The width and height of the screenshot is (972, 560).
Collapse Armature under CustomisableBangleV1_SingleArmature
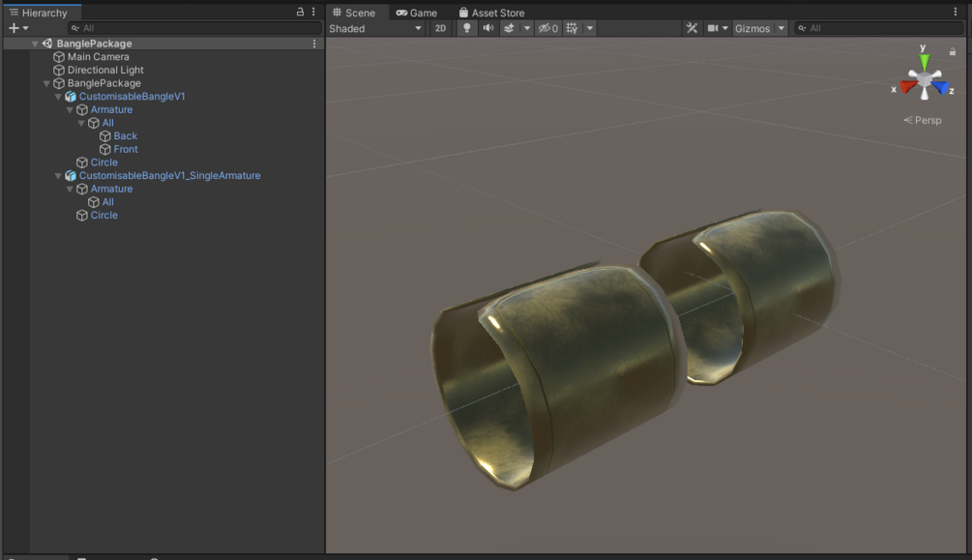70,190
